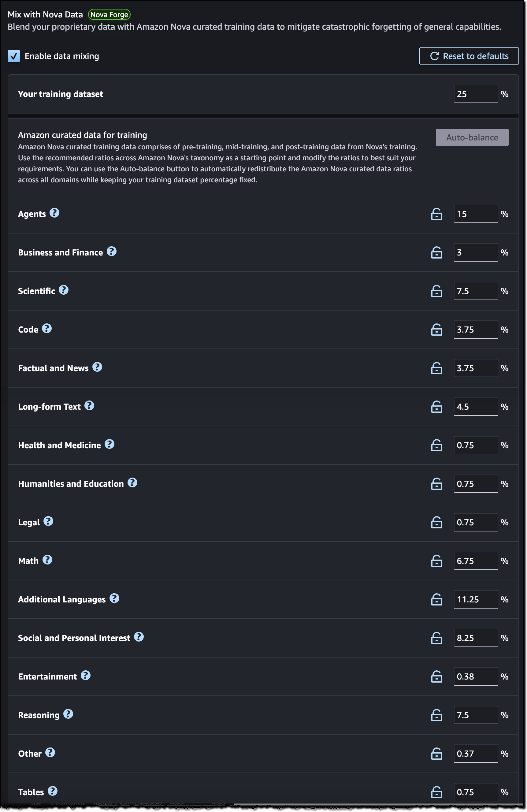
Task: Click the Your training dataset percentage field
Action: pos(476,94)
